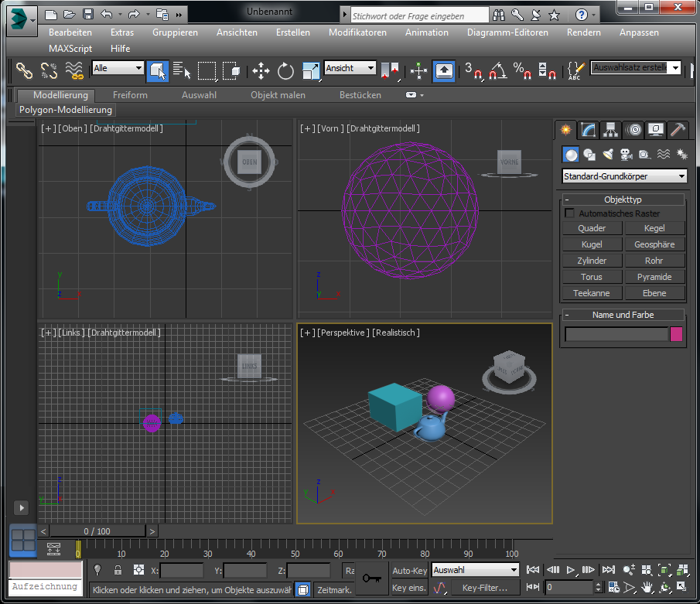Expand the Alle selection filter dropdown
Viewport: 700px width, 604px height.
point(118,69)
